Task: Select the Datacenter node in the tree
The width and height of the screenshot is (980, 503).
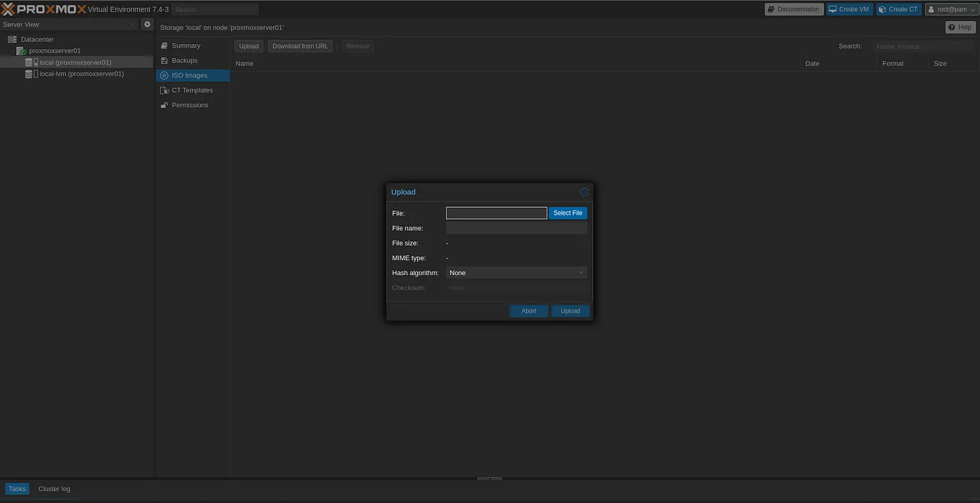Action: click(x=36, y=39)
